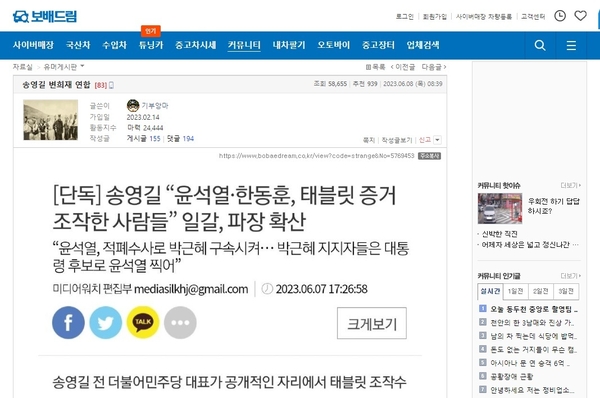Screen dimensions: 600x398
Task: Click author's 댓글 194 count
Action: (180, 139)
